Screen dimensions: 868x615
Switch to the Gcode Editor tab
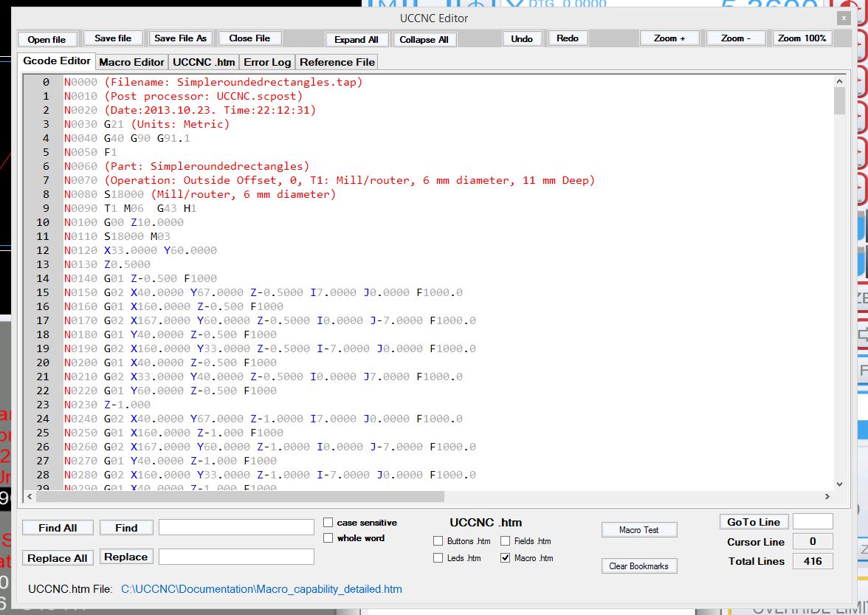[x=56, y=61]
